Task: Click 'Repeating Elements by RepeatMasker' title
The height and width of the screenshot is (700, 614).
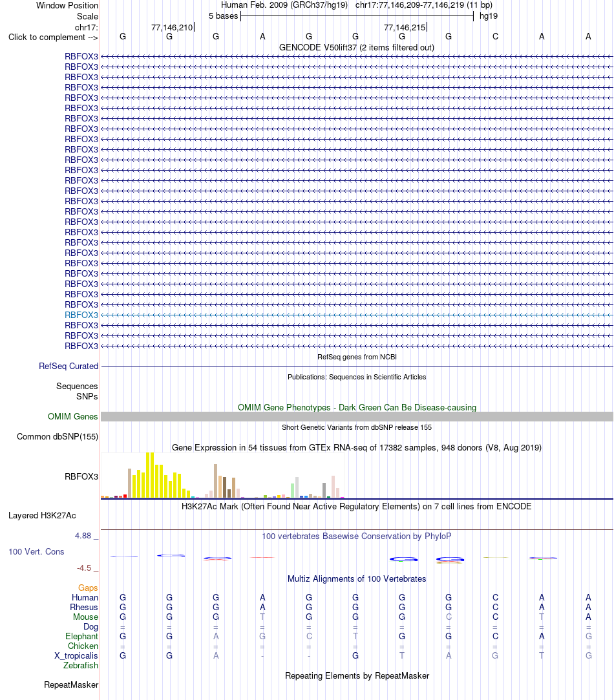Action: pyautogui.click(x=357, y=676)
